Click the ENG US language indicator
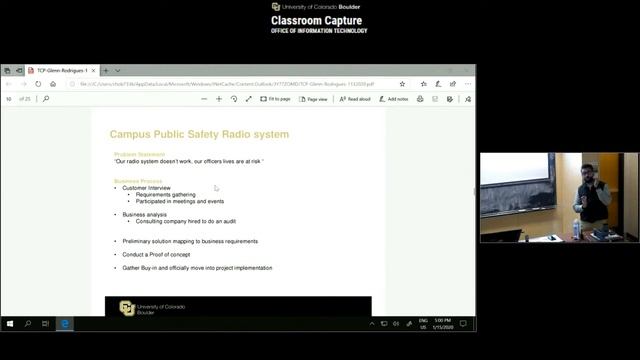This screenshot has height=360, width=640. point(423,324)
